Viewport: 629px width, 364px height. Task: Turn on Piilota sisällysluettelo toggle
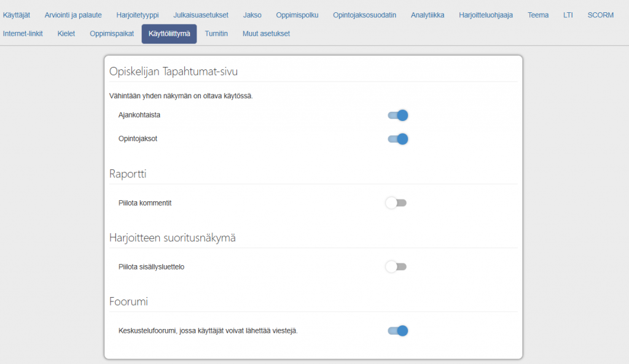coord(396,267)
